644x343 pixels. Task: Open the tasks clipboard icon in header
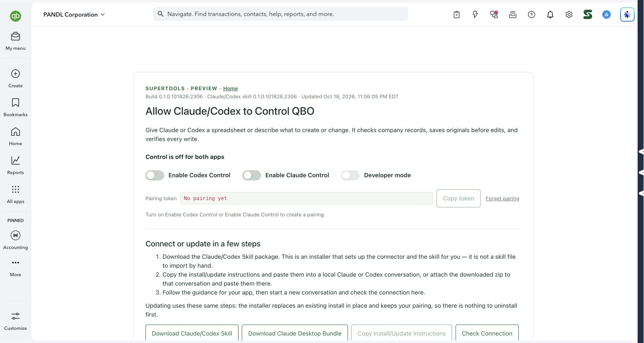[x=457, y=14]
